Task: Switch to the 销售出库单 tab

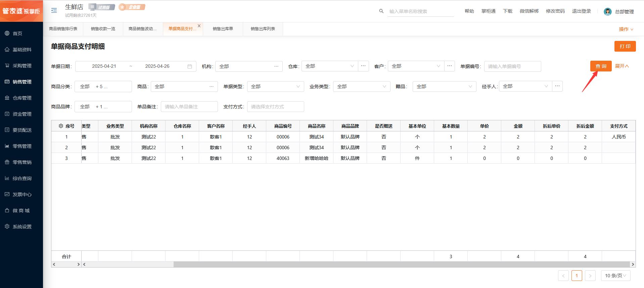Action: click(x=223, y=29)
